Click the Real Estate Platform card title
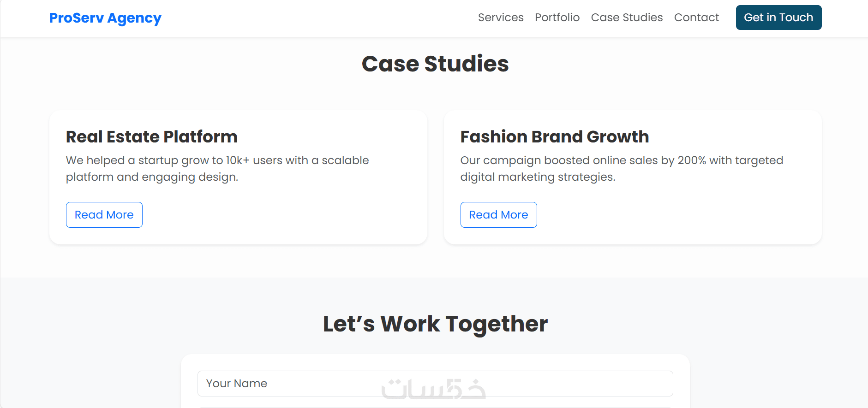 coord(151,137)
